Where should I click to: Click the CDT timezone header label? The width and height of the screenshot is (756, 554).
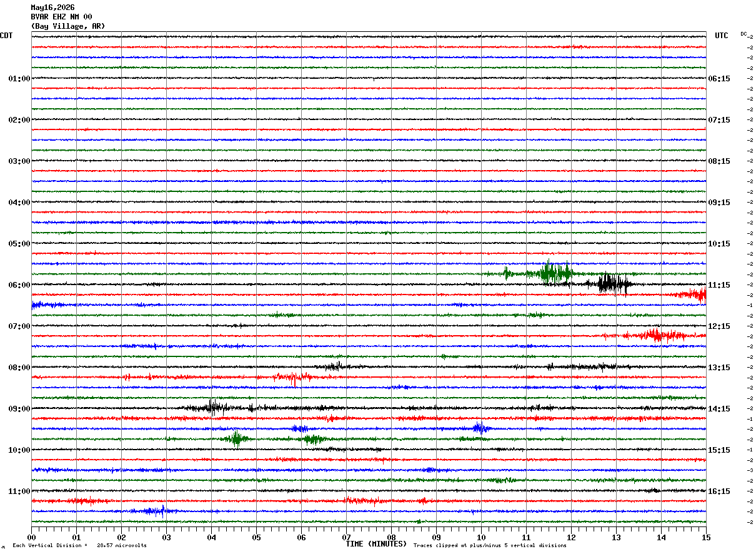click(6, 36)
